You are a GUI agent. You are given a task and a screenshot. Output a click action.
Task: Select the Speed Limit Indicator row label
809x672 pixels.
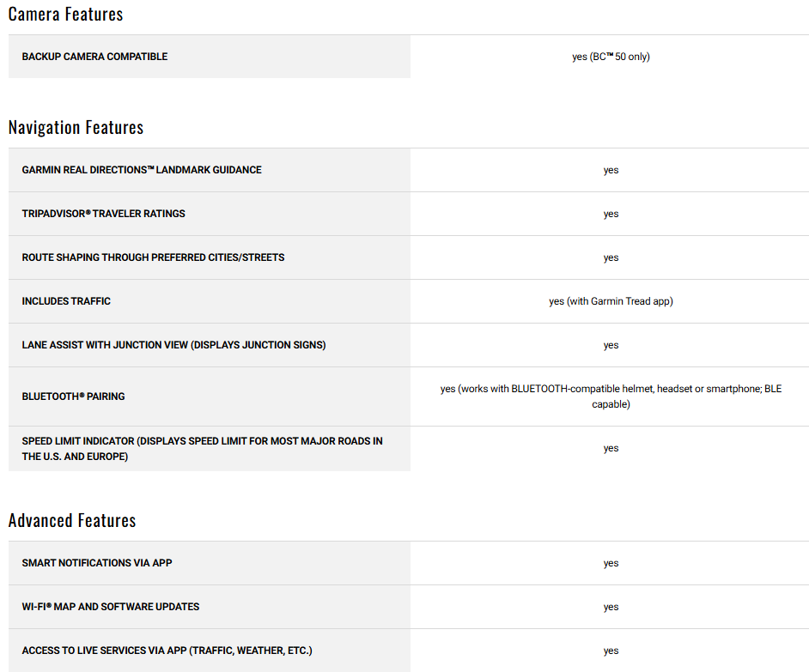click(x=203, y=449)
